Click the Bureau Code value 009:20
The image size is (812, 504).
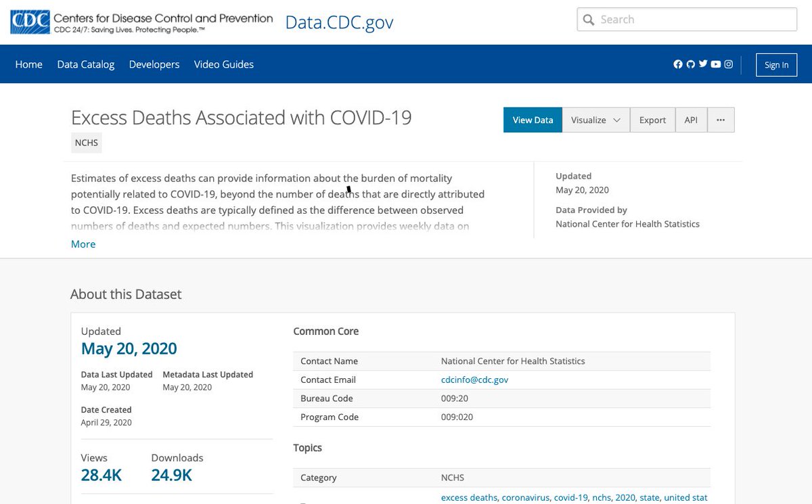[455, 398]
